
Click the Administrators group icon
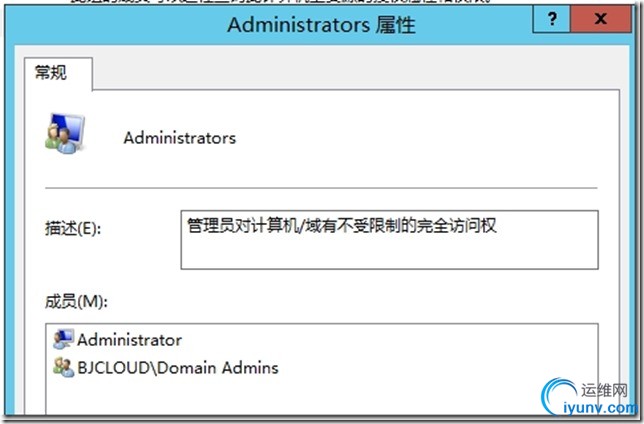click(65, 134)
